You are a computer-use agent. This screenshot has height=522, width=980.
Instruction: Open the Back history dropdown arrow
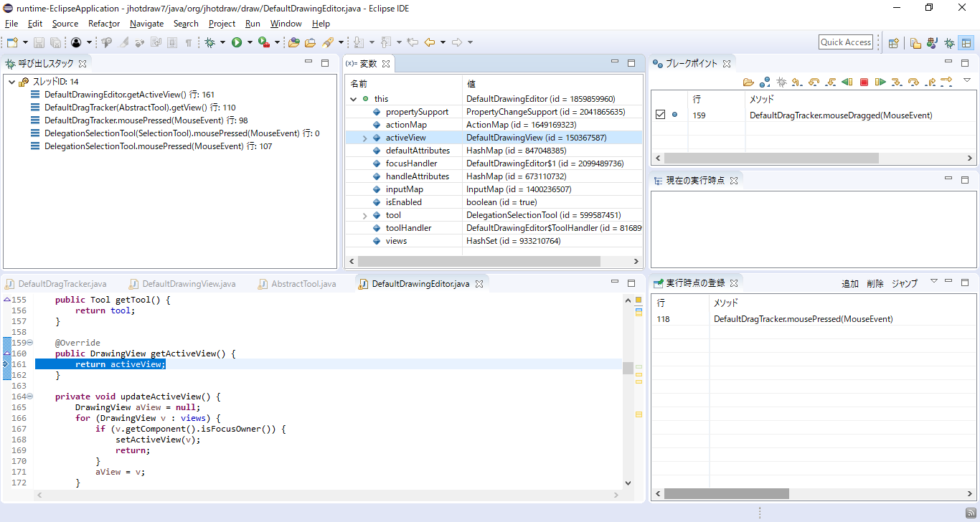(443, 42)
